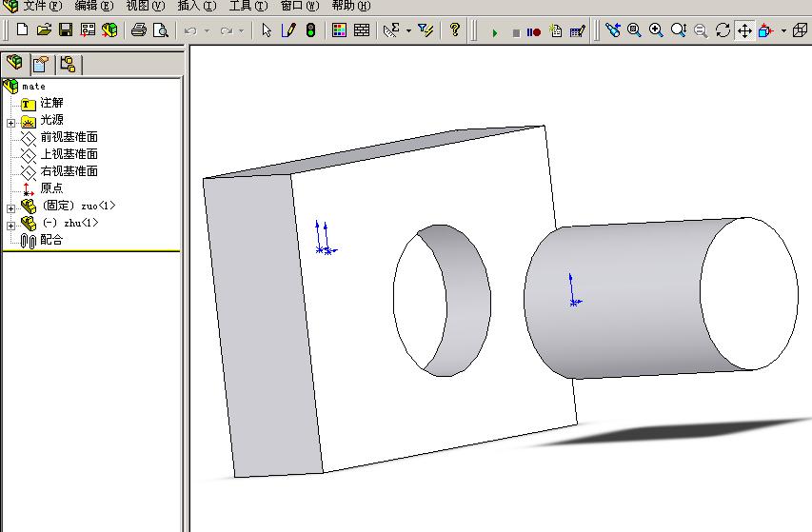
Task: Click the make drawing from assembly icon
Action: click(x=88, y=30)
